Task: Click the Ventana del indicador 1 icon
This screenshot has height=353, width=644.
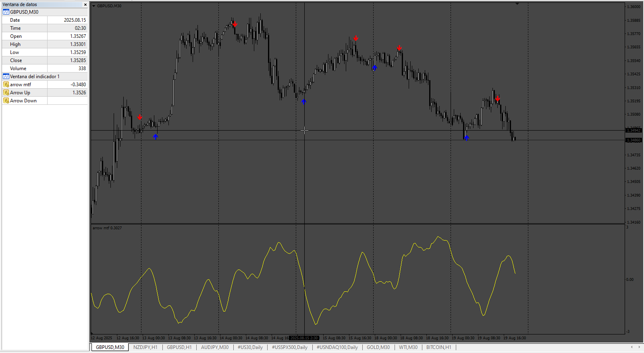Action: [x=6, y=77]
